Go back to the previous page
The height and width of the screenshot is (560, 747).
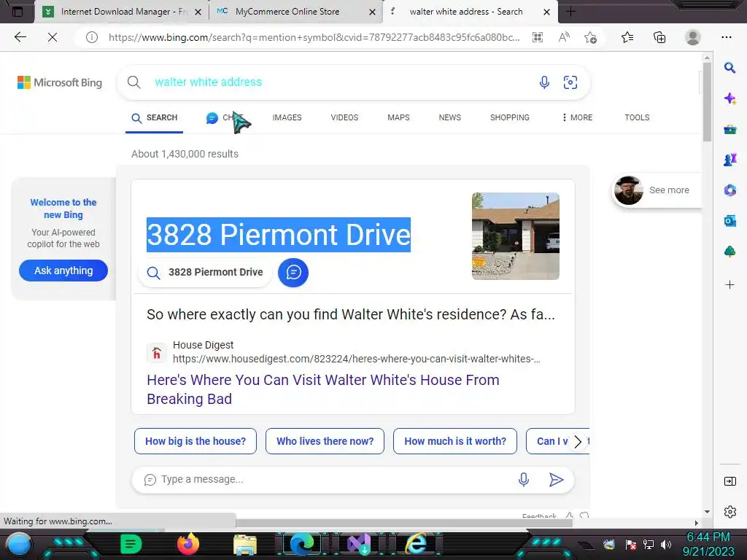[20, 37]
